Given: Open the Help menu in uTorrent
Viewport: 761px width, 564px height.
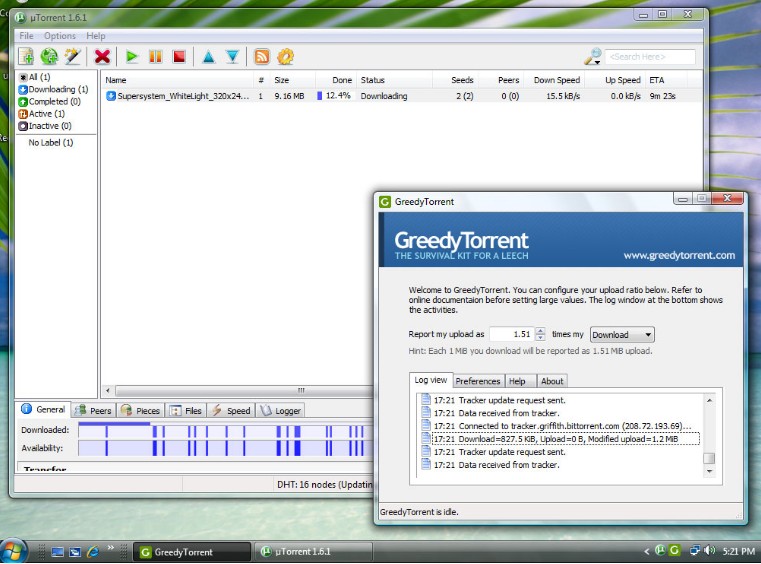Looking at the screenshot, I should coord(96,36).
